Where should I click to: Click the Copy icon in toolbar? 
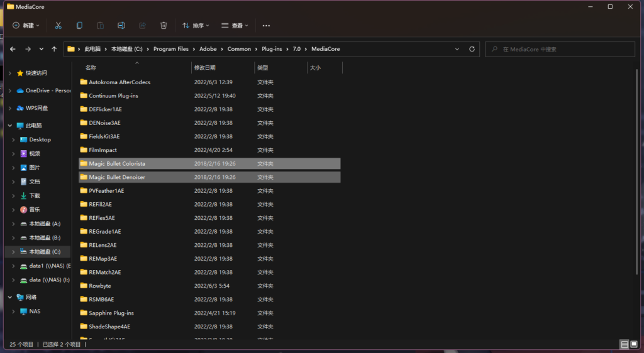(x=79, y=25)
